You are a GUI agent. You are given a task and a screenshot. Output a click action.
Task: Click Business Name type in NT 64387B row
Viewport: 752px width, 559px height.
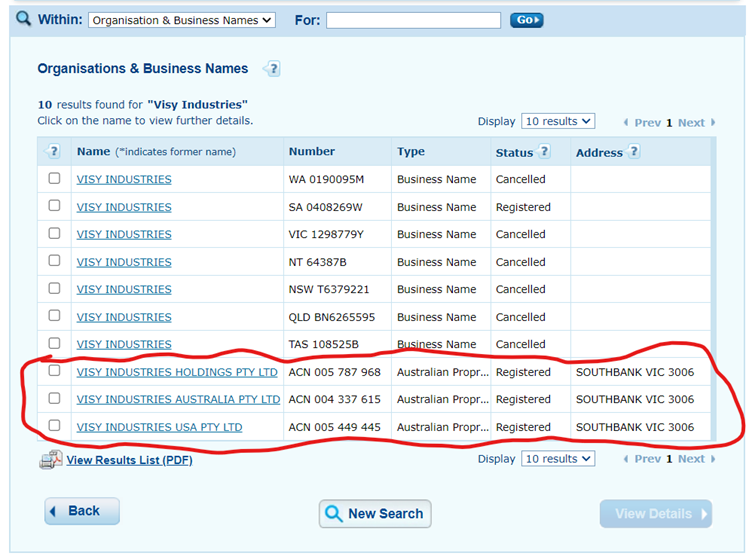tap(437, 262)
